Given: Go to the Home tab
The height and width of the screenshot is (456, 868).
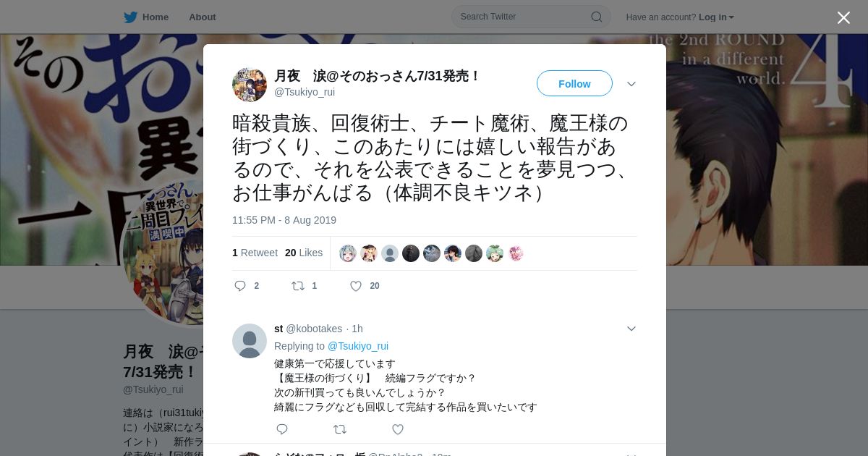Looking at the screenshot, I should tap(146, 17).
